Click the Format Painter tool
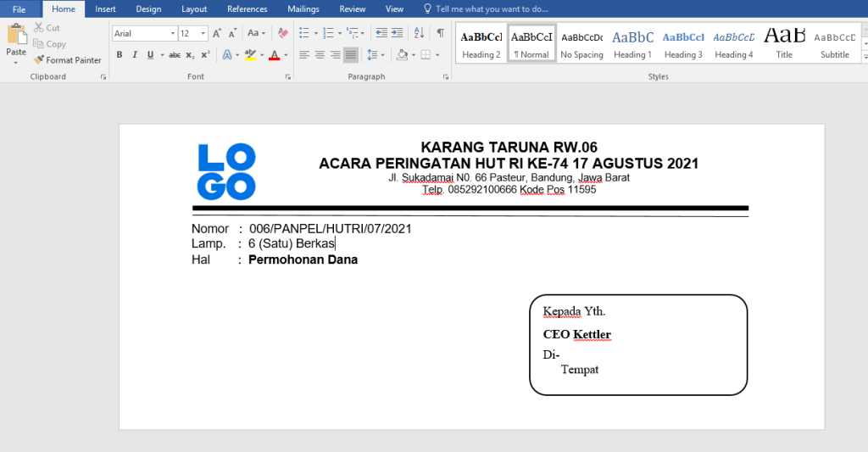The width and height of the screenshot is (868, 452). 68,60
